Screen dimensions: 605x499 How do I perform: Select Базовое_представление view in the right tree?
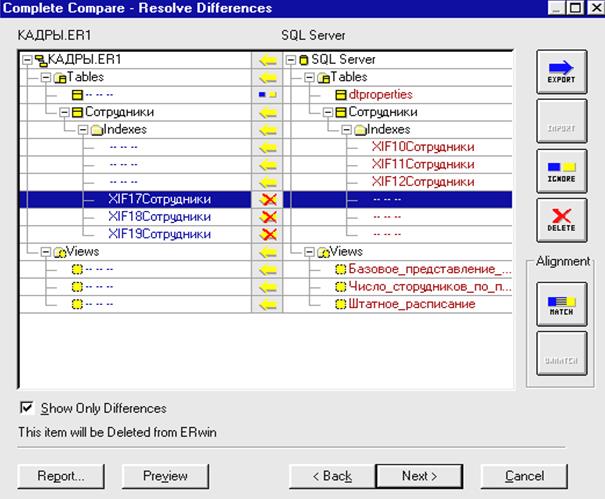click(x=430, y=269)
